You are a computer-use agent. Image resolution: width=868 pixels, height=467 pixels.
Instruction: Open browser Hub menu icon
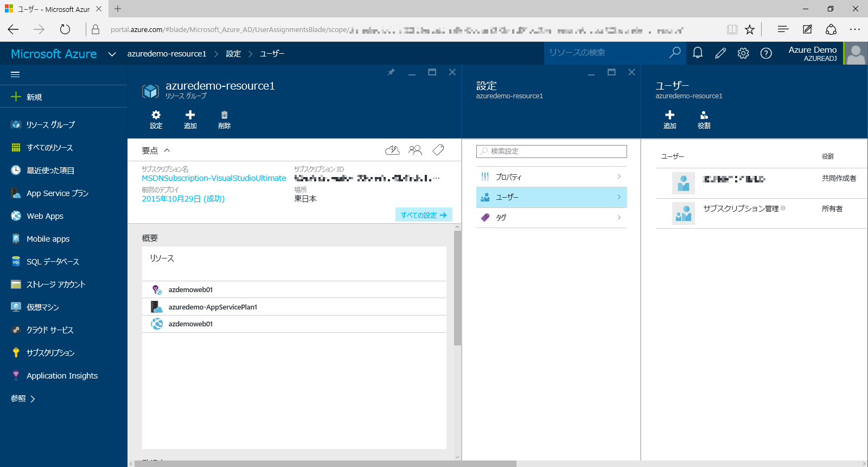(x=783, y=29)
